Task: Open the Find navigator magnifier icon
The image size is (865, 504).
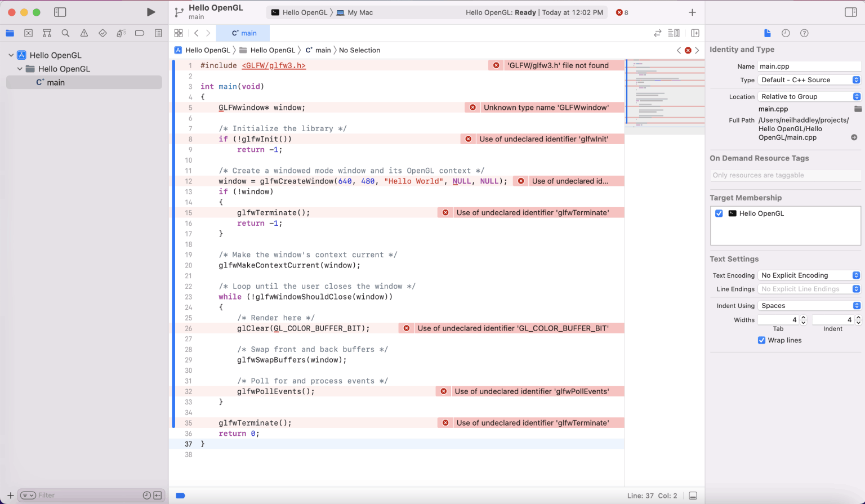Action: pos(65,33)
